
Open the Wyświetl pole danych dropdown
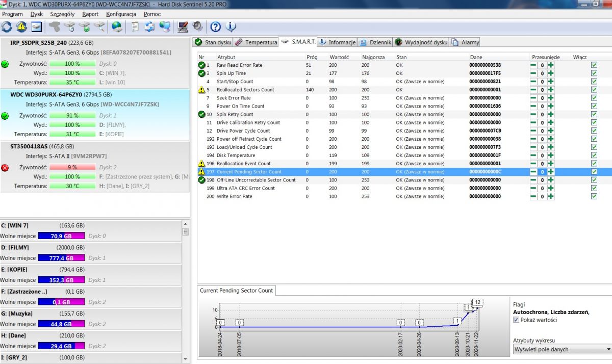pos(562,349)
